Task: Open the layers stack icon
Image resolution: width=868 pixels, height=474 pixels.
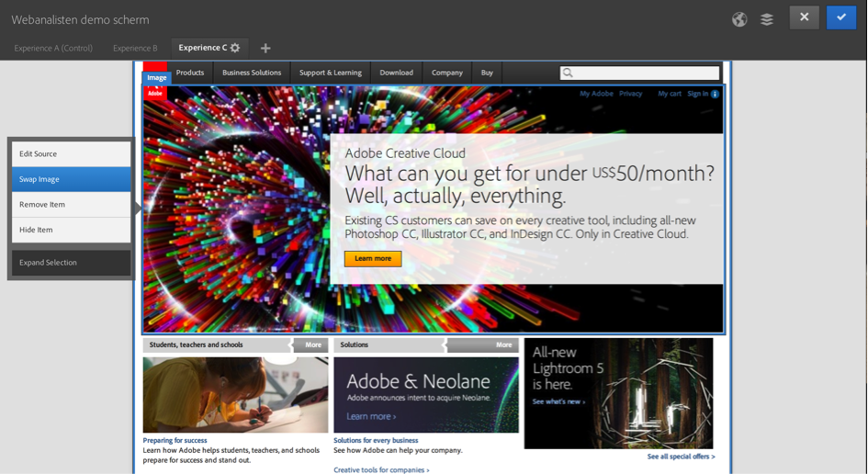Action: coord(767,19)
